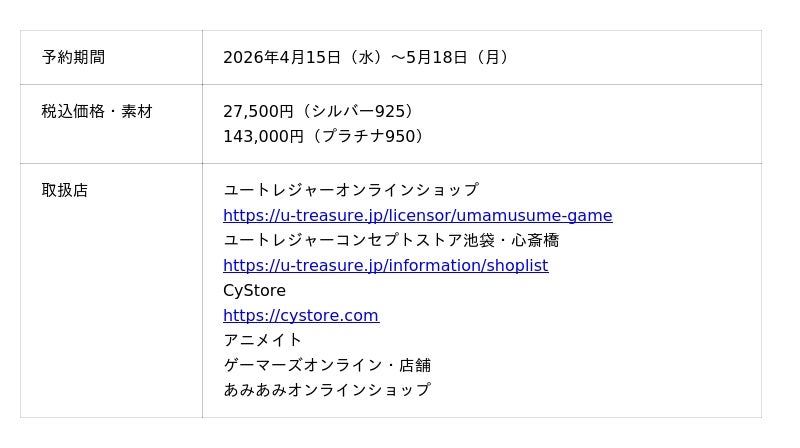Click the 税込価格・素材 row label
This screenshot has height=448, width=800.
pyautogui.click(x=97, y=111)
